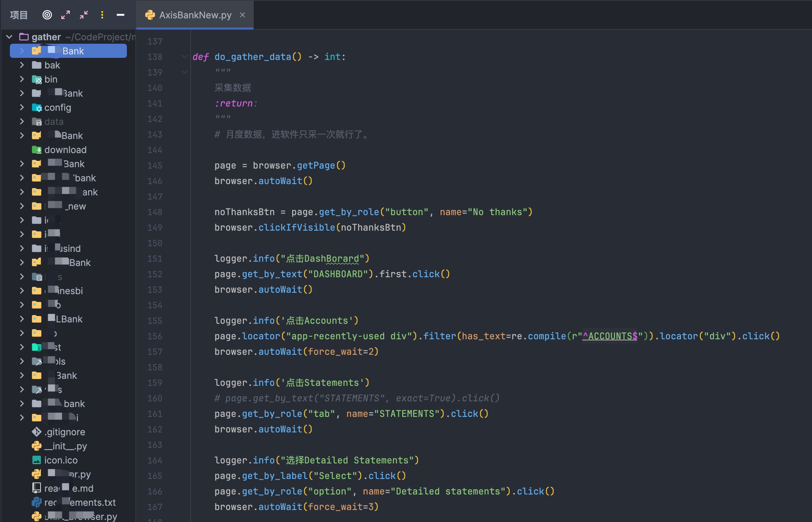Open the project panel options menu
This screenshot has height=522, width=812.
pos(102,15)
